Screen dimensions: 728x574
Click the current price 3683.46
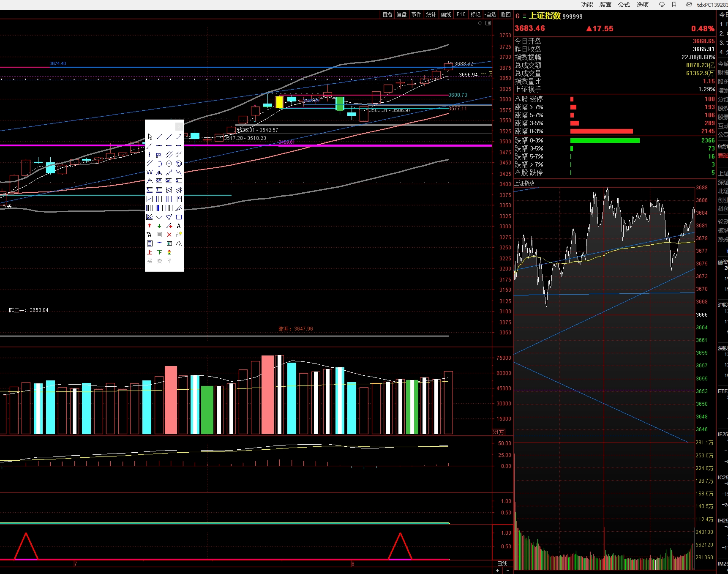click(530, 28)
